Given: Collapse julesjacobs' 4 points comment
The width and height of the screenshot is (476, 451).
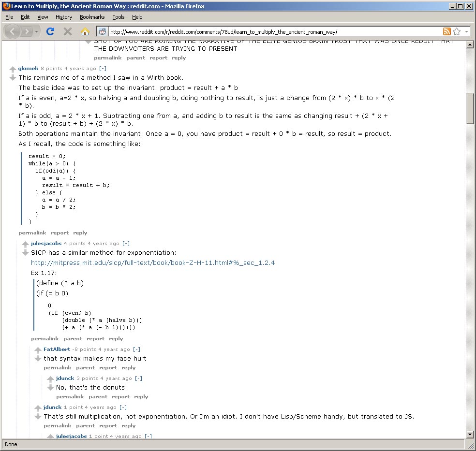Looking at the screenshot, I should click(126, 244).
